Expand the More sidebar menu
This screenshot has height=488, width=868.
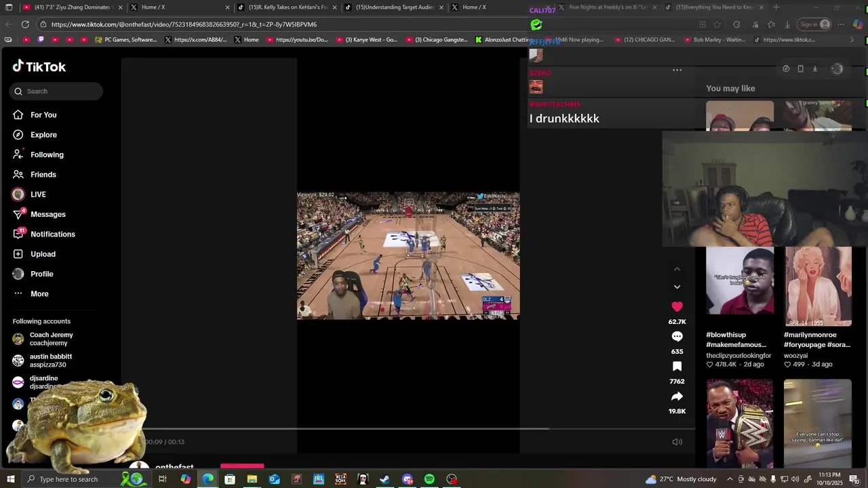click(39, 294)
